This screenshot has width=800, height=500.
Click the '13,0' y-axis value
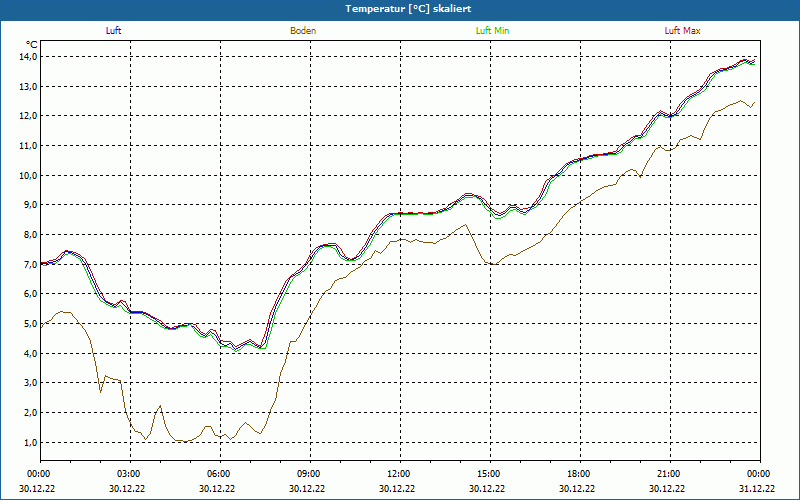coord(29,86)
